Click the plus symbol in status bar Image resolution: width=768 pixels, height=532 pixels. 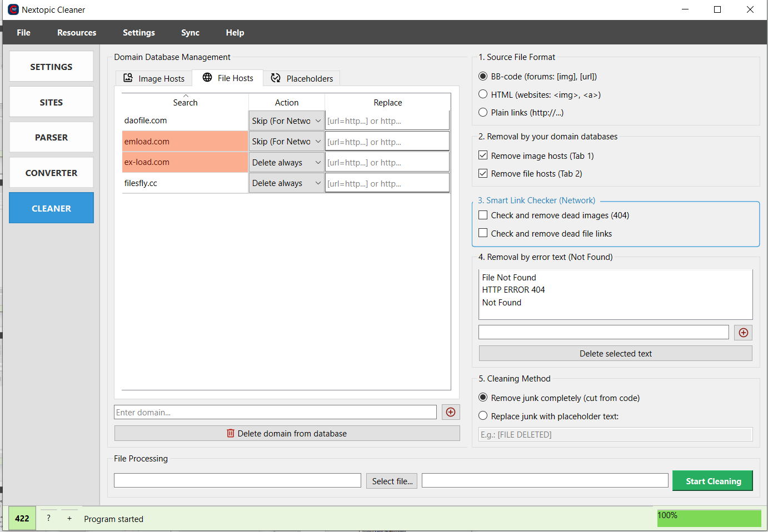pyautogui.click(x=69, y=518)
